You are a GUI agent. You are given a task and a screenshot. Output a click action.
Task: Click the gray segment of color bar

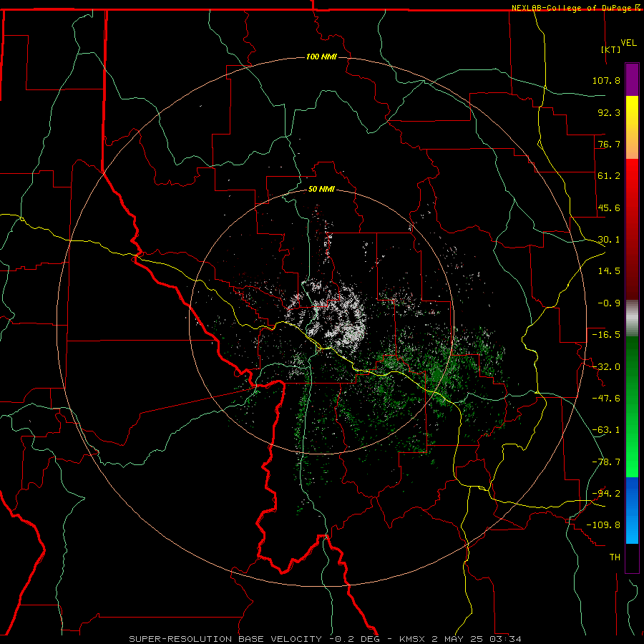pyautogui.click(x=632, y=318)
